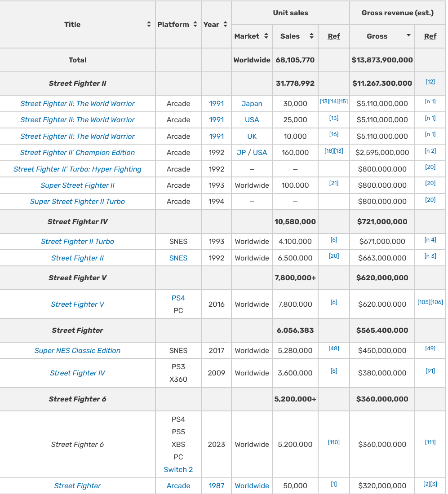Open reference [1] in the 1987 Street Fighter row
This screenshot has width=448, height=494.
coord(333,484)
